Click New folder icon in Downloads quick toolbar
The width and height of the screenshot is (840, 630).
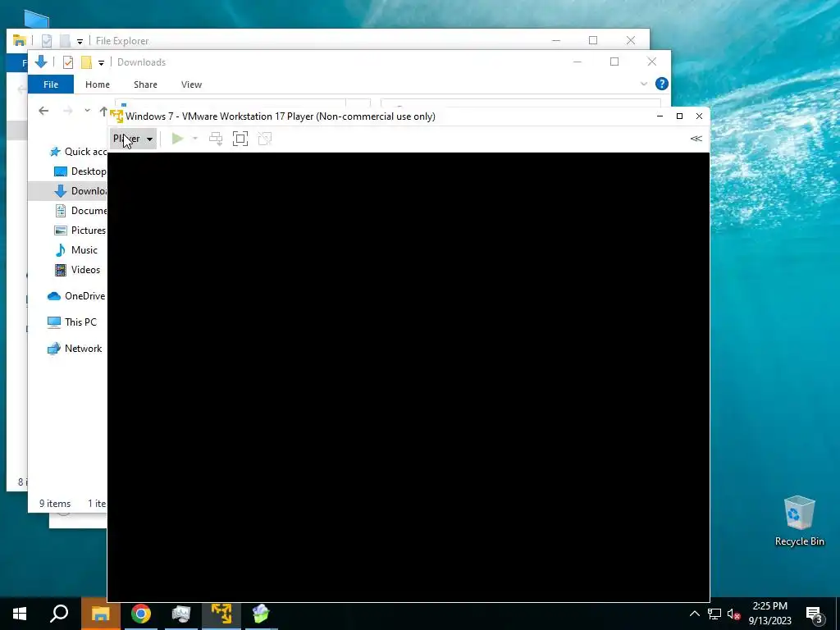[86, 62]
